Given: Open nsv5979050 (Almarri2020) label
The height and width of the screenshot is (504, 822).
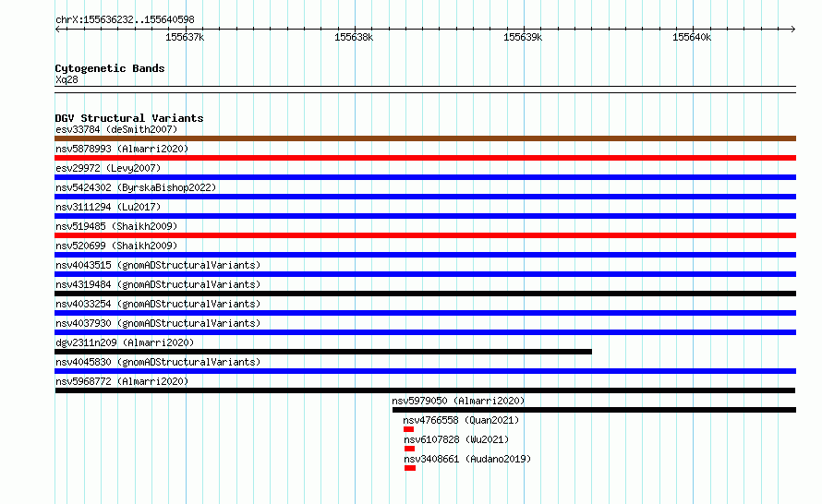Looking at the screenshot, I should [x=458, y=401].
